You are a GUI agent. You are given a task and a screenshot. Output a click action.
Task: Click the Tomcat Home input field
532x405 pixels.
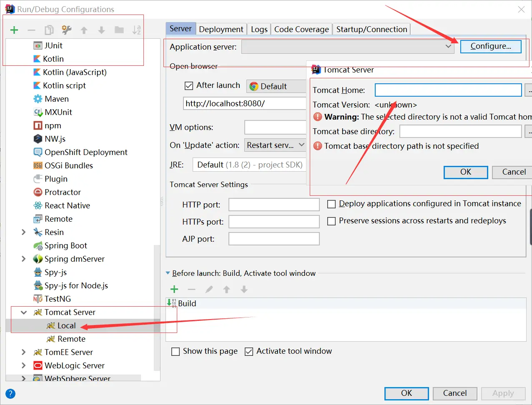click(448, 90)
